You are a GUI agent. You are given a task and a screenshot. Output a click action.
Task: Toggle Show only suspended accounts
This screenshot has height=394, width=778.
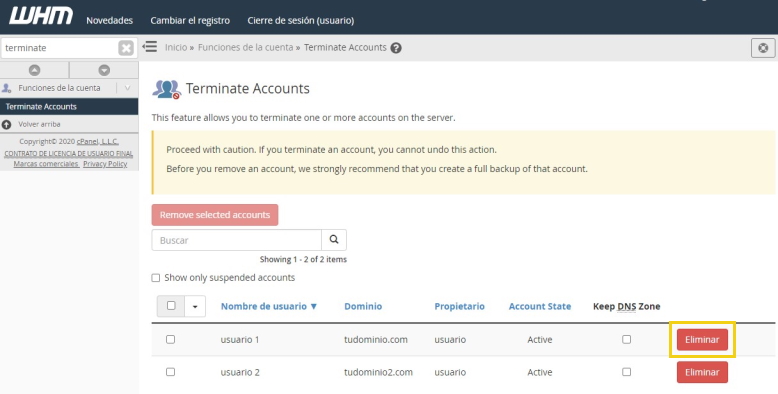tap(156, 278)
